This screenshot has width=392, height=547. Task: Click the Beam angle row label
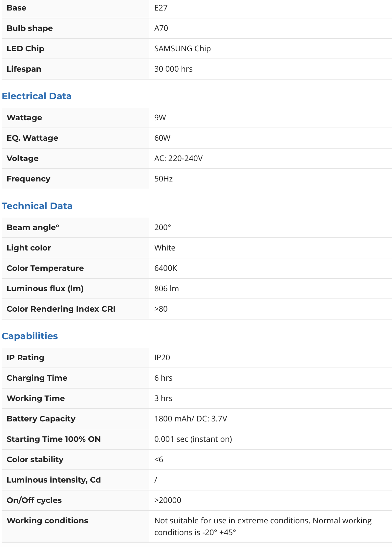point(33,227)
